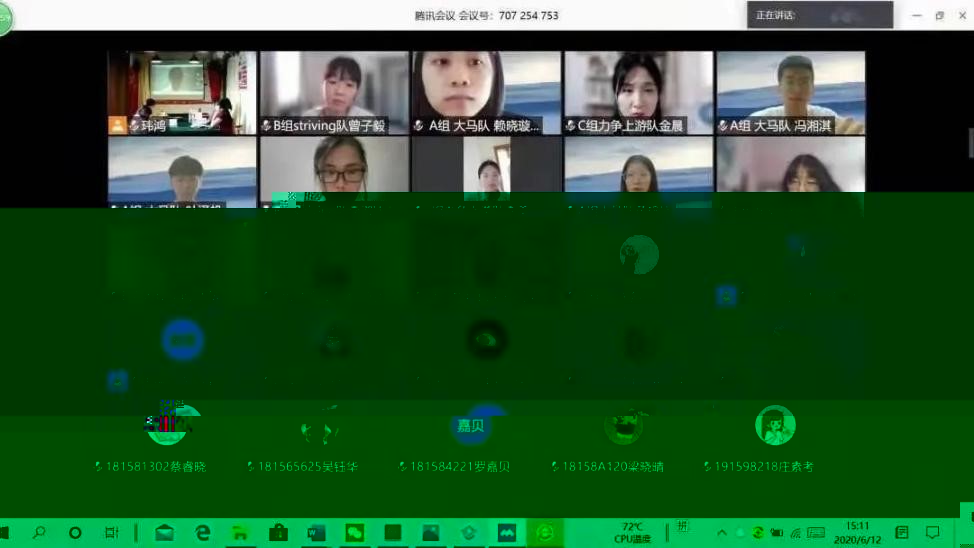Viewport: 974px width, 548px height.
Task: Click the name label 181565625吴钰华
Action: [307, 467]
